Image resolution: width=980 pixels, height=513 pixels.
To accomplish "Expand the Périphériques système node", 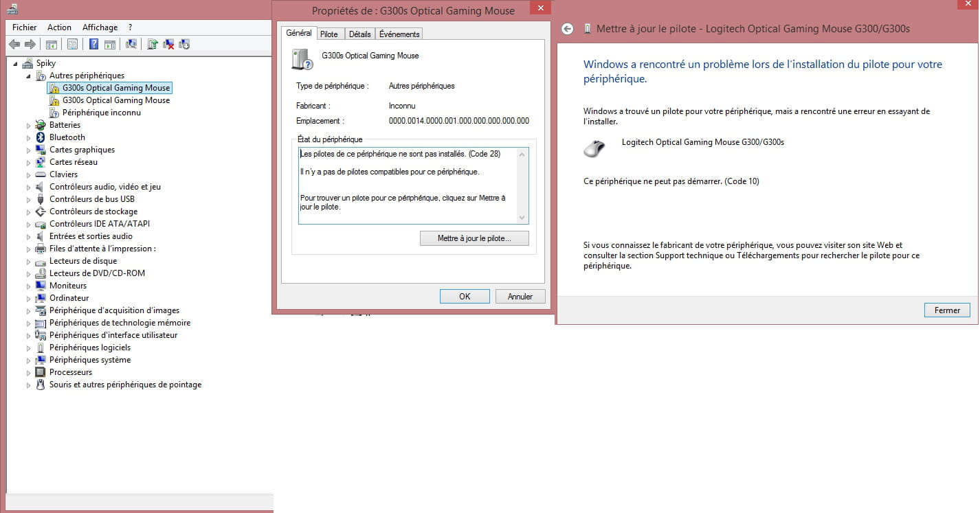I will point(29,360).
